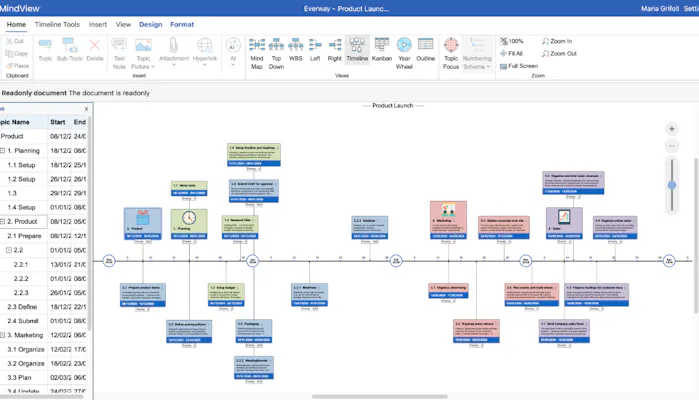Collapse the 2.2 subtopic row
The height and width of the screenshot is (400, 699).
tap(8, 250)
